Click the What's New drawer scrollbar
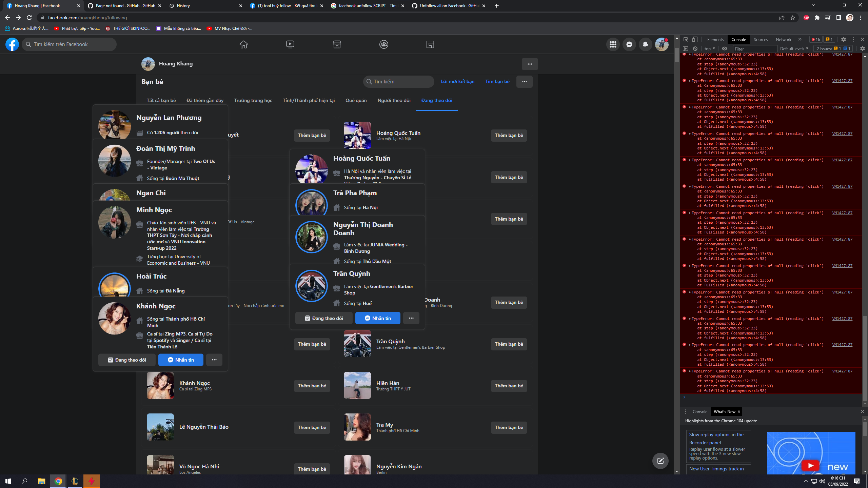Screen dimensions: 868x488 (x=865, y=429)
